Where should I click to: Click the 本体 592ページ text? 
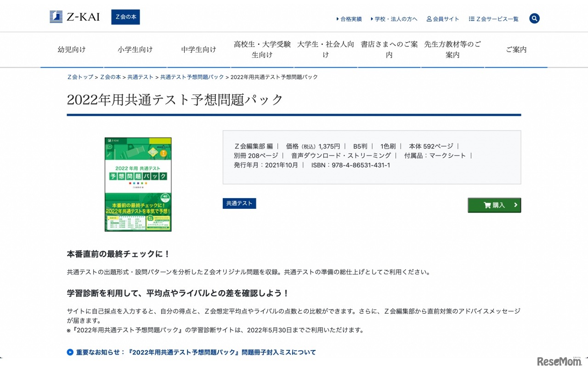click(431, 146)
